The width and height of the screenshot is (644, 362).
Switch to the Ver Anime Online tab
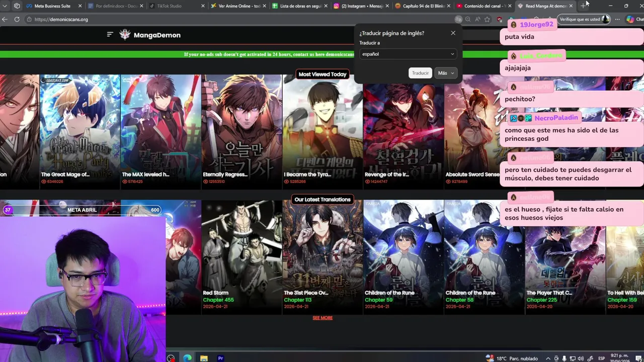[x=237, y=6]
